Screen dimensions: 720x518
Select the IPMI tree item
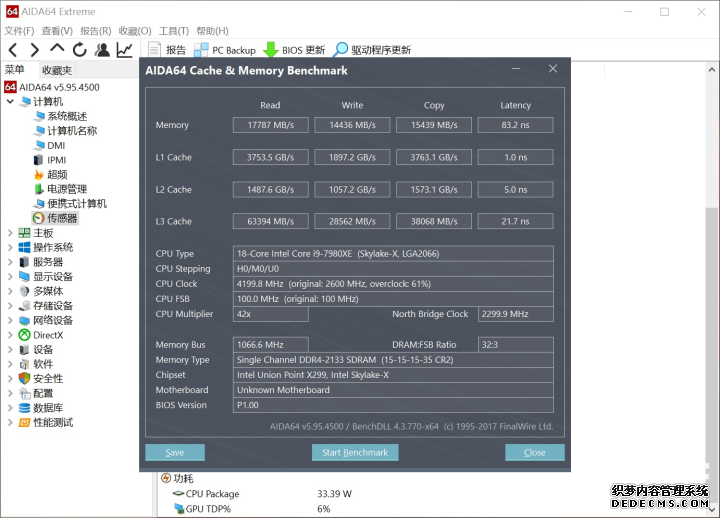point(50,160)
